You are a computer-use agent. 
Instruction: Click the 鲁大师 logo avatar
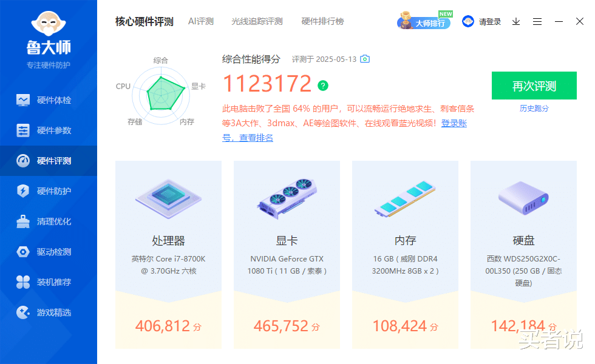(x=49, y=23)
